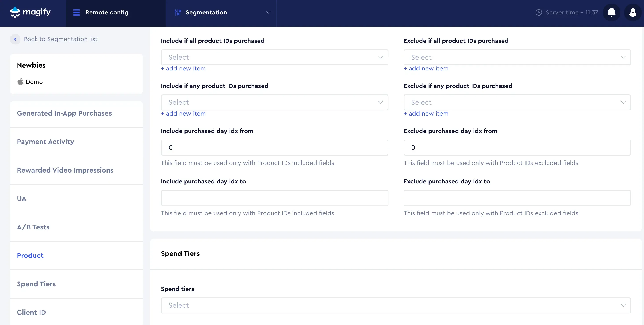This screenshot has width=644, height=325.
Task: Expand the Segmentation header dropdown chevron
Action: [268, 12]
